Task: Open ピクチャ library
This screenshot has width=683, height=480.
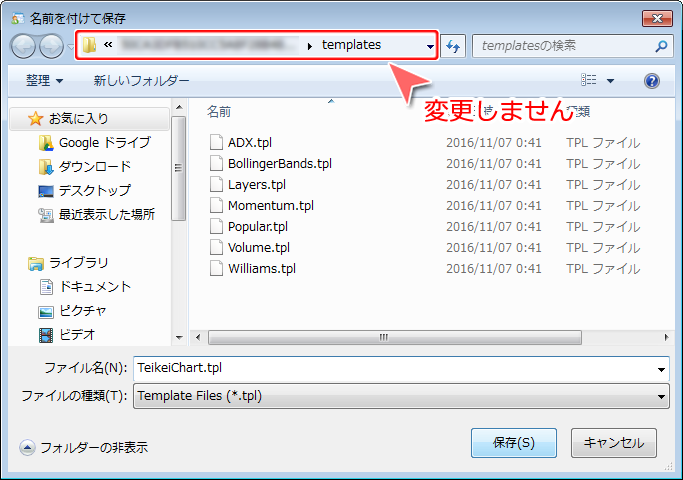Action: click(83, 311)
